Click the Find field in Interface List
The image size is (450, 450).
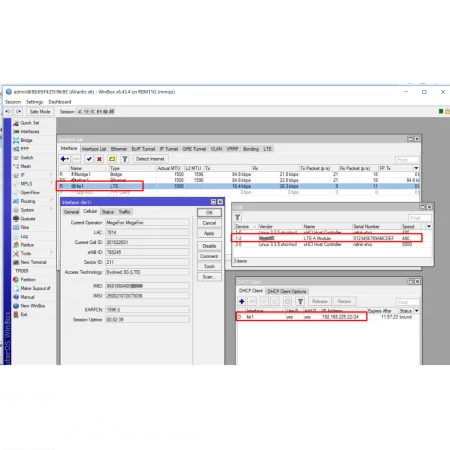point(407,160)
